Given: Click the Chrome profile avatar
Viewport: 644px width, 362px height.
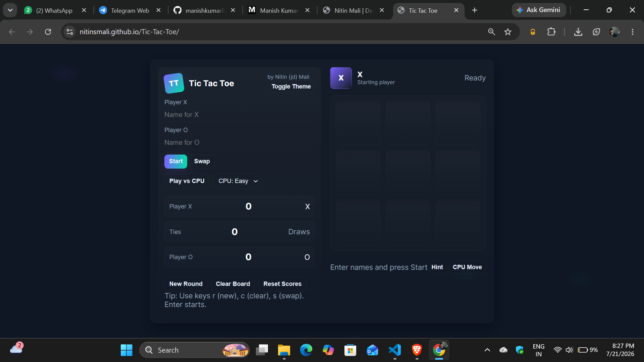Looking at the screenshot, I should pyautogui.click(x=614, y=32).
